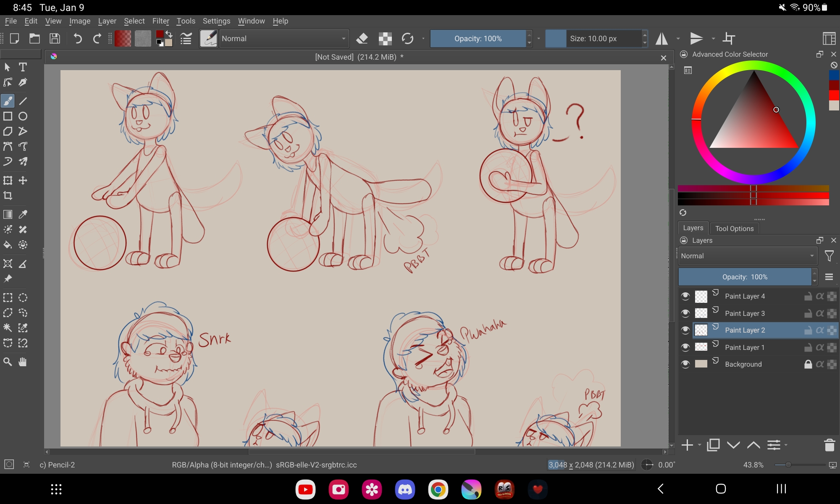The width and height of the screenshot is (840, 504).
Task: Open brush blending mode Normal dropdown
Action: coord(284,39)
